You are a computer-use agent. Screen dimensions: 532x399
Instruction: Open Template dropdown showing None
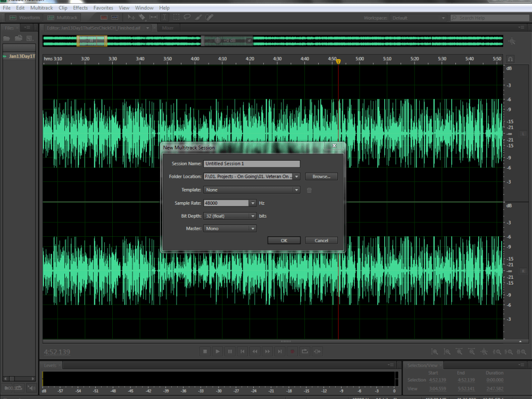click(252, 190)
